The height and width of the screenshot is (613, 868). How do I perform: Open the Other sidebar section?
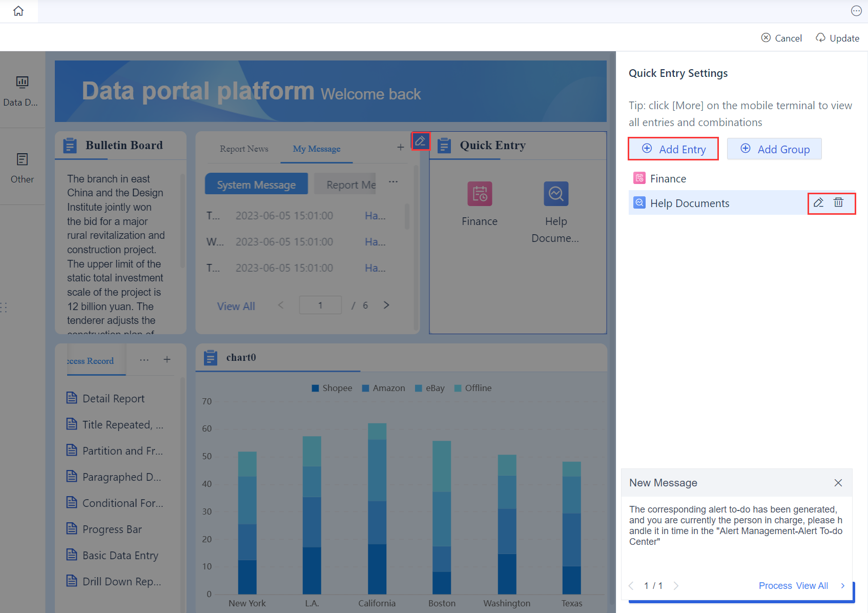(22, 168)
